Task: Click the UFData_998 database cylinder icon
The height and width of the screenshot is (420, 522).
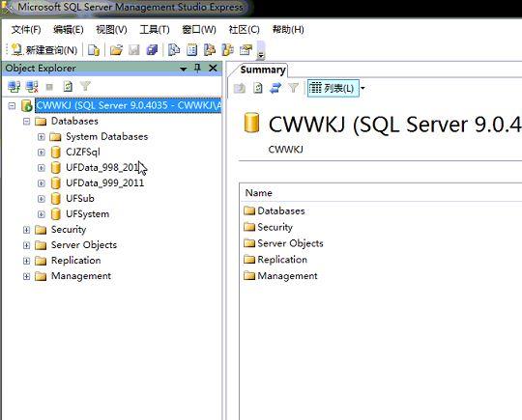Action: pyautogui.click(x=56, y=168)
